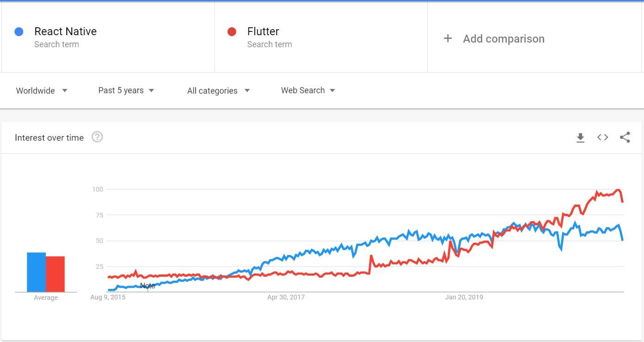Click the plus icon for Add comparison

[448, 38]
